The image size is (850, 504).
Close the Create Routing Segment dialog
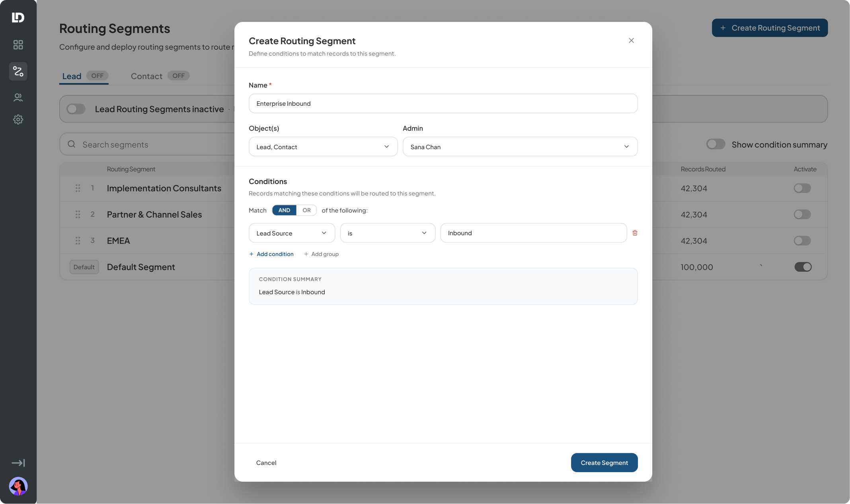pos(631,41)
